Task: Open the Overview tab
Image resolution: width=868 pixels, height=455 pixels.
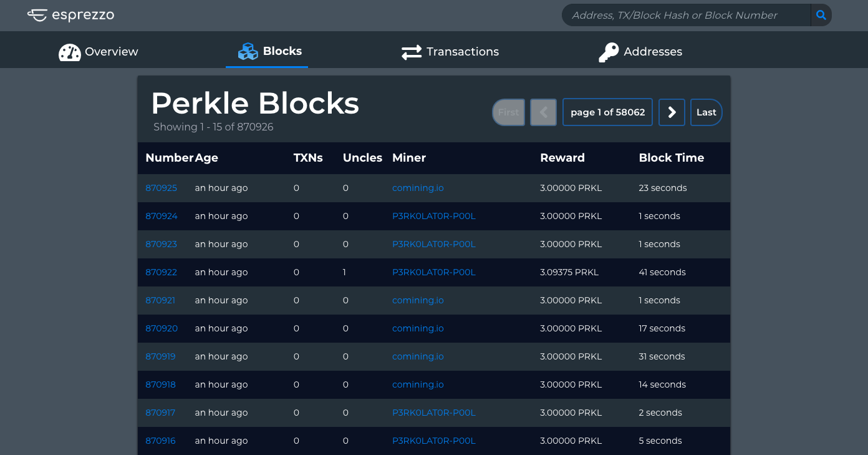Action: [x=99, y=52]
